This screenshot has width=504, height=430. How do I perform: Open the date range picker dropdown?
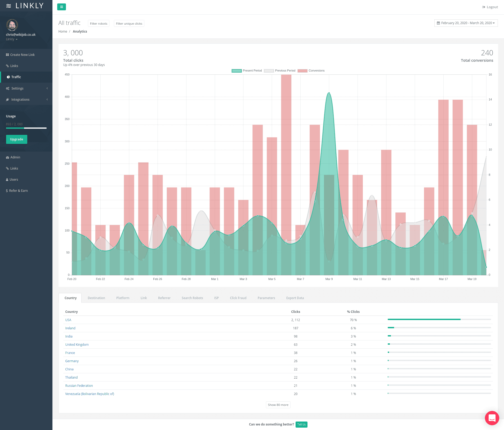(466, 23)
